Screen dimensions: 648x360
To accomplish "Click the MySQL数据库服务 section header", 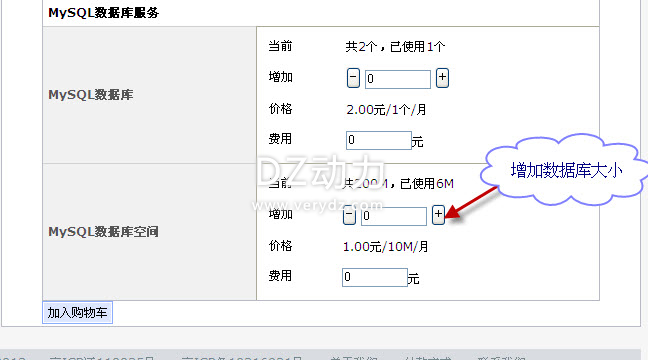I will pyautogui.click(x=103, y=13).
